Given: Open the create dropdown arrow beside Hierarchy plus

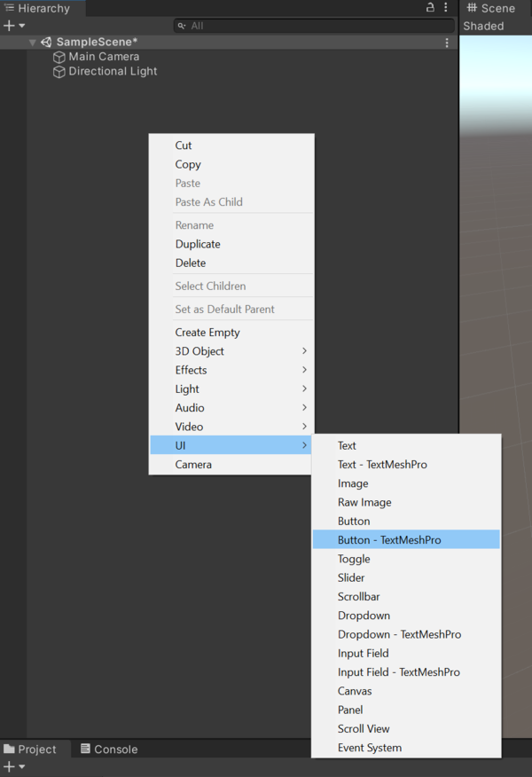Looking at the screenshot, I should [x=22, y=26].
